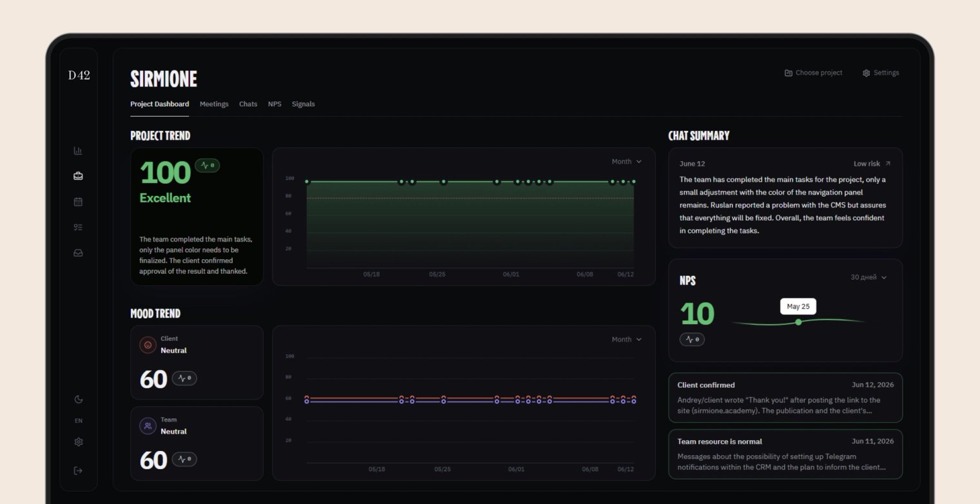This screenshot has width=980, height=504.
Task: Click the Client smiley mood icon
Action: click(148, 345)
